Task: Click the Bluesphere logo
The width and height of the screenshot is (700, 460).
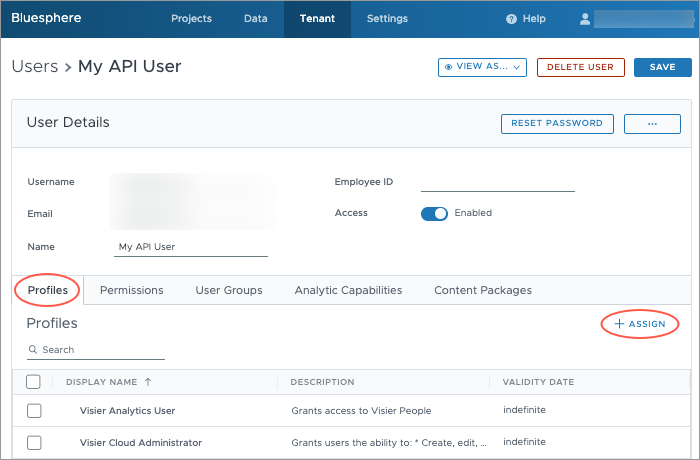Action: coord(46,18)
